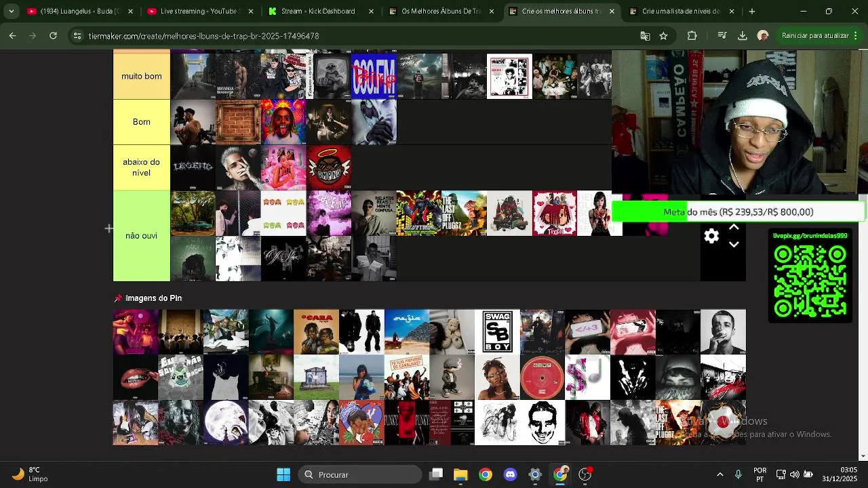The height and width of the screenshot is (488, 868).
Task: Open File Explorer from the taskbar
Action: pyautogui.click(x=460, y=474)
